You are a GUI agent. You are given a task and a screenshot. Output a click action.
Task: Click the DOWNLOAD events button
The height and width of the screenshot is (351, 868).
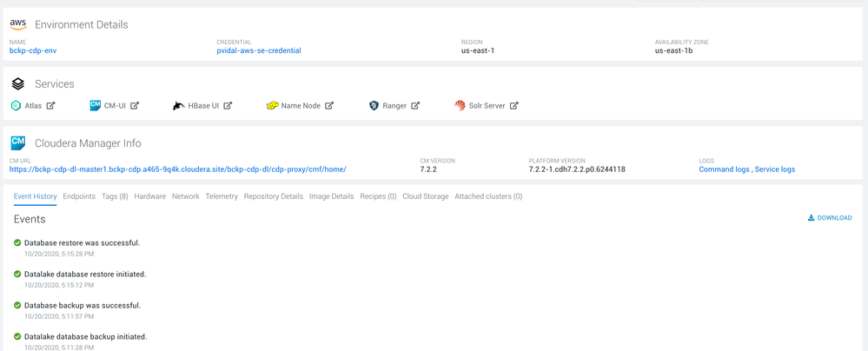click(x=830, y=218)
